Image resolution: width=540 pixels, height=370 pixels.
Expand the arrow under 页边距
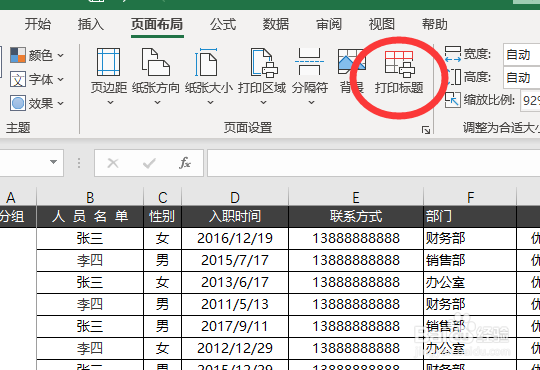click(110, 102)
